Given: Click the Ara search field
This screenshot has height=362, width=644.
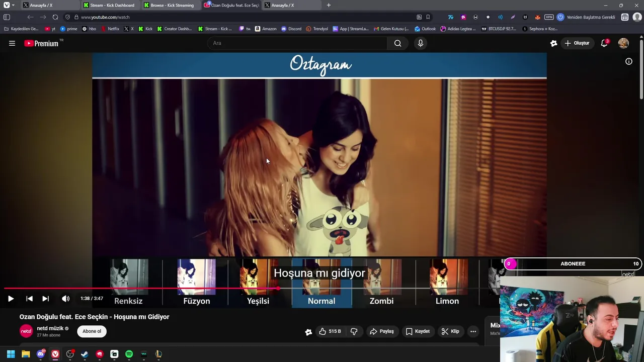Looking at the screenshot, I should coord(298,43).
